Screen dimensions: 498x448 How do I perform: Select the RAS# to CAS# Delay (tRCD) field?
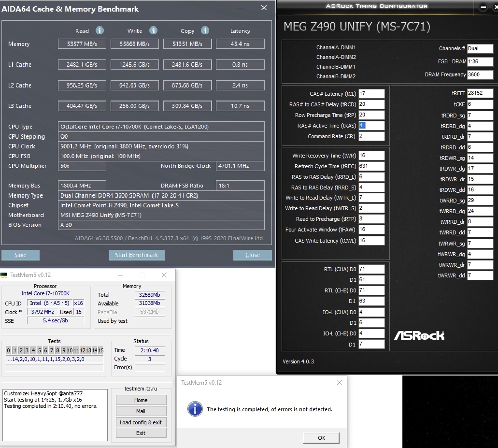tap(371, 104)
